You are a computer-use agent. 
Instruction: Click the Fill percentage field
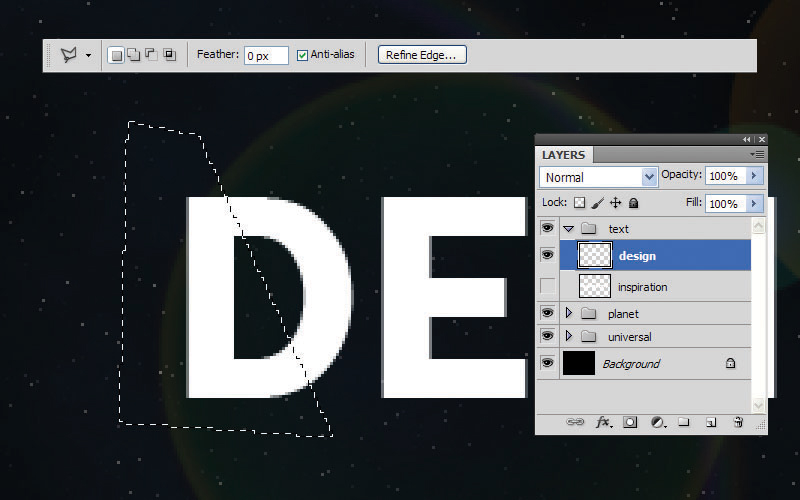pyautogui.click(x=726, y=204)
